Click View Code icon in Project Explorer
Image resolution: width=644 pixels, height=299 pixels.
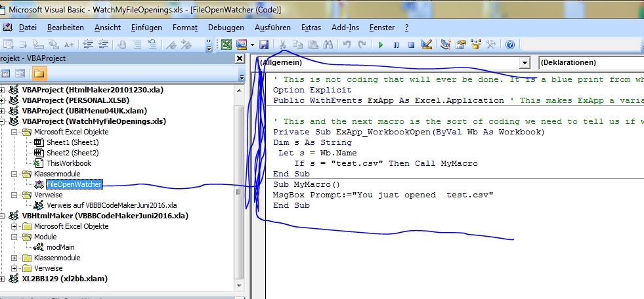5,74
